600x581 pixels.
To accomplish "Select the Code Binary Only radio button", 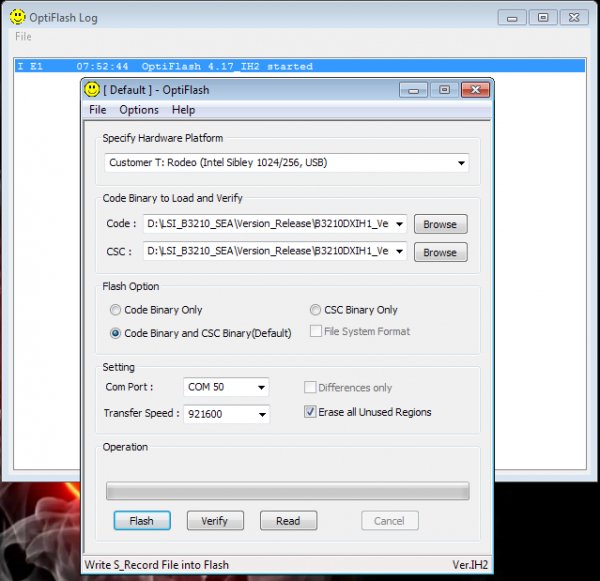I will tap(115, 310).
